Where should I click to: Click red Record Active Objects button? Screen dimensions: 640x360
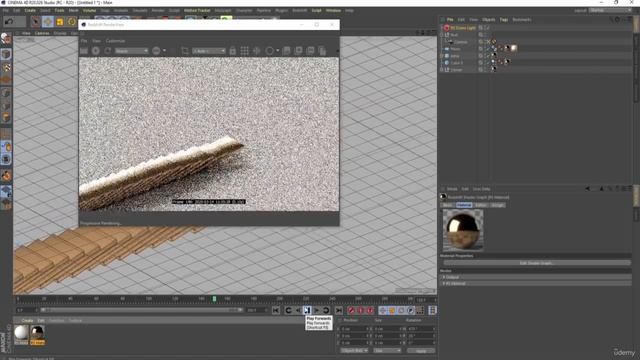click(351, 311)
